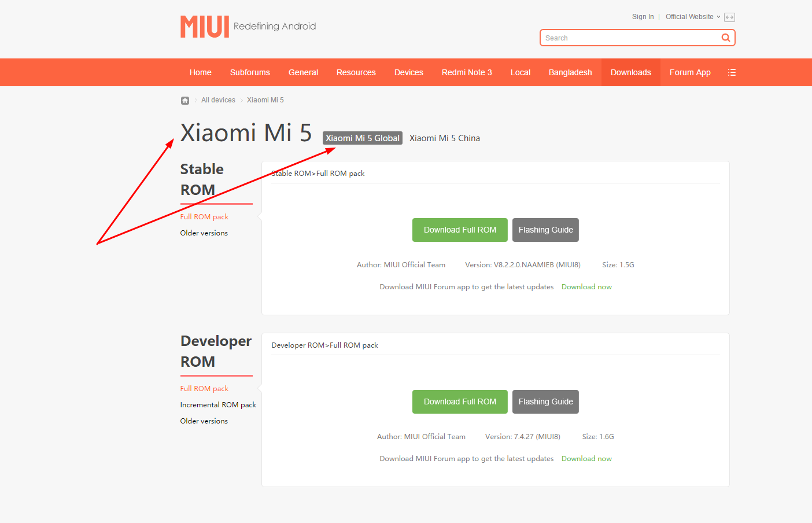Select Full ROM pack under Developer ROM
Image resolution: width=812 pixels, height=523 pixels.
click(204, 389)
